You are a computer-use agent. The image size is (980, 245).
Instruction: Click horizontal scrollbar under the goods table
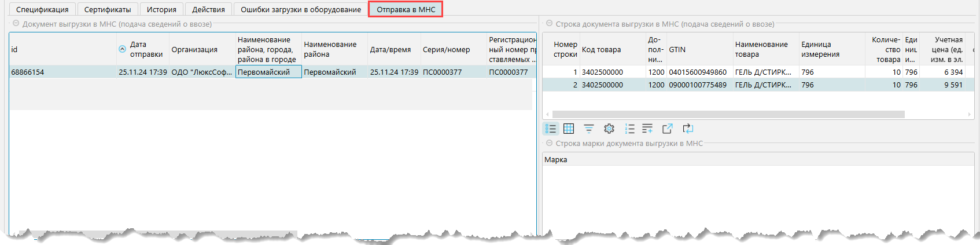[x=728, y=114]
